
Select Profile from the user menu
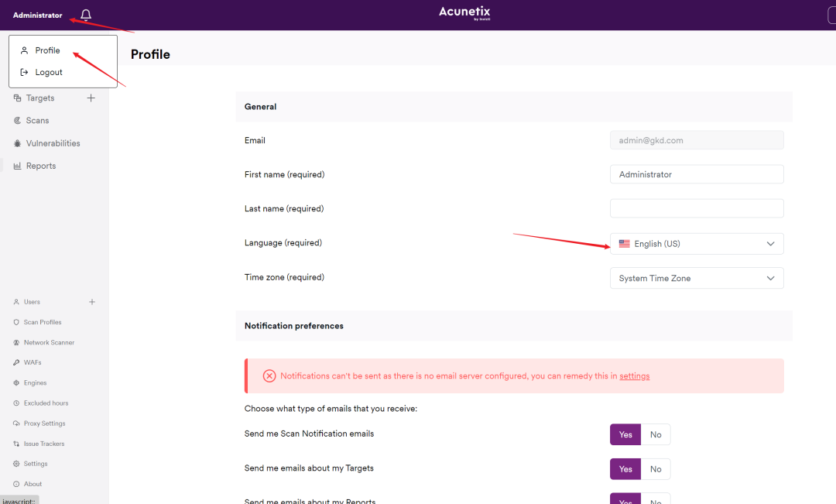tap(47, 50)
